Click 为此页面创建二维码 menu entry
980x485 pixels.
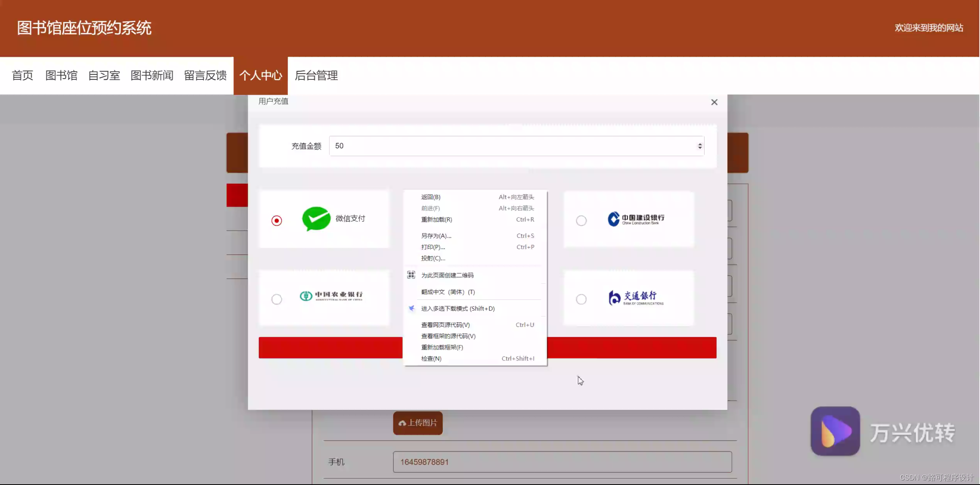click(x=475, y=275)
